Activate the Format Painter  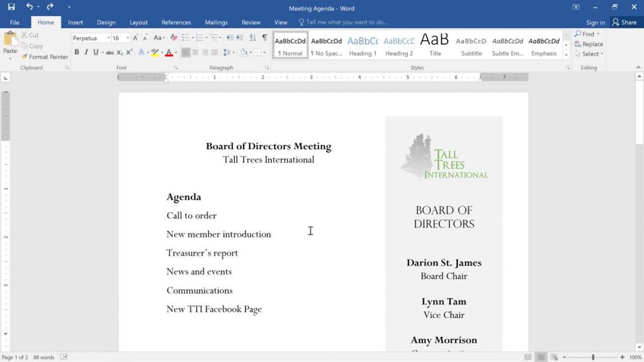[x=45, y=57]
